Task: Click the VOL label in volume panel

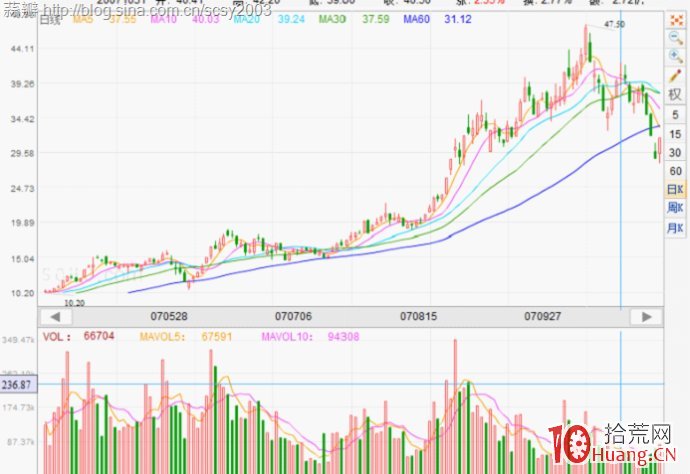Action: click(56, 337)
